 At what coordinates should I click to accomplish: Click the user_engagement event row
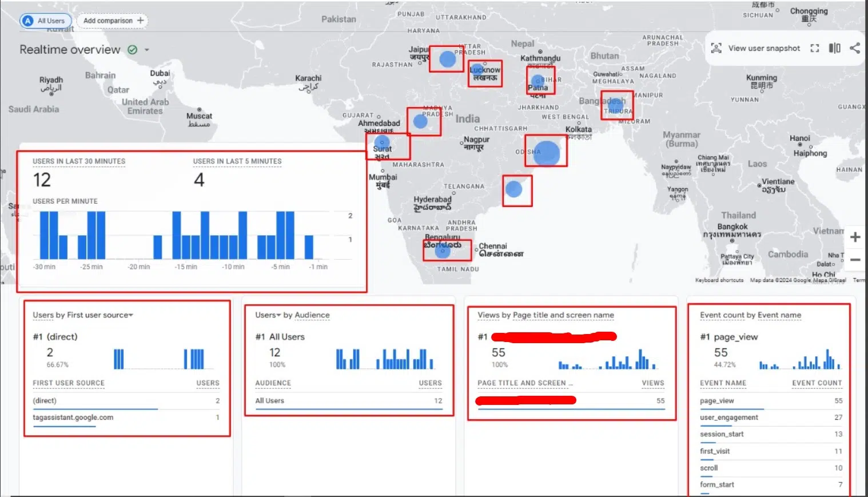tap(728, 418)
